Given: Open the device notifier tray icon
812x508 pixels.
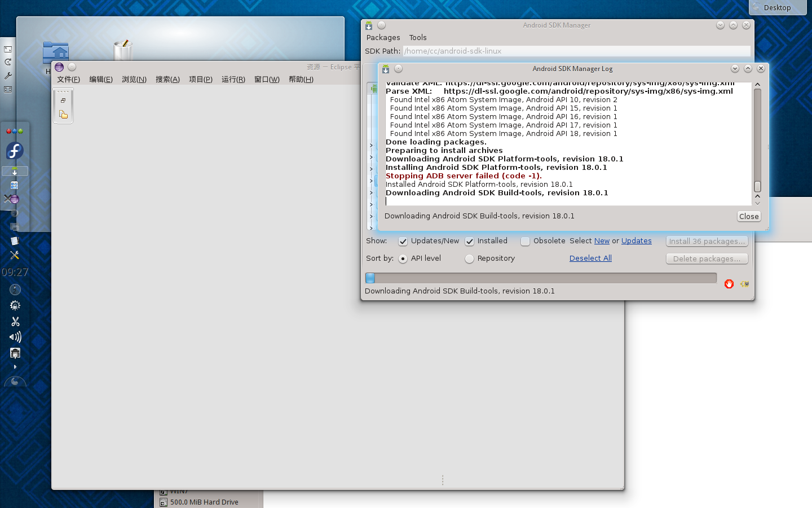Looking at the screenshot, I should click(15, 353).
